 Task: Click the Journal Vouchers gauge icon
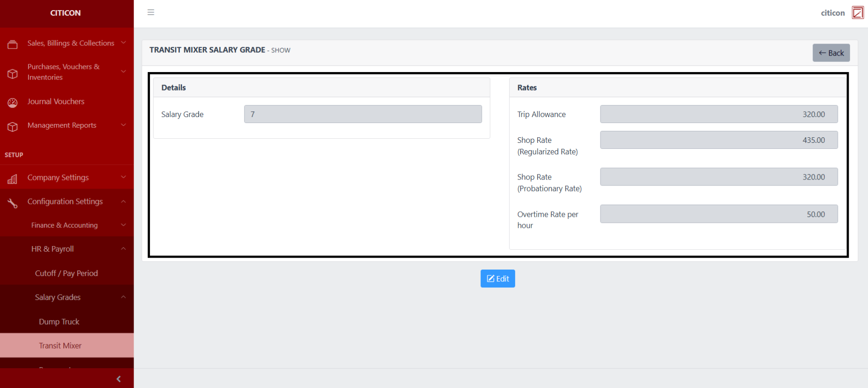13,102
